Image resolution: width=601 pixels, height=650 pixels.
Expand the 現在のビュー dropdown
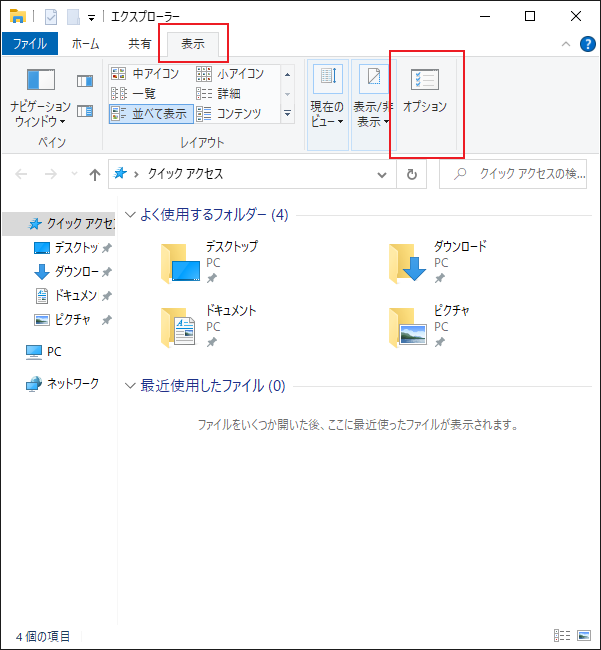pos(327,105)
